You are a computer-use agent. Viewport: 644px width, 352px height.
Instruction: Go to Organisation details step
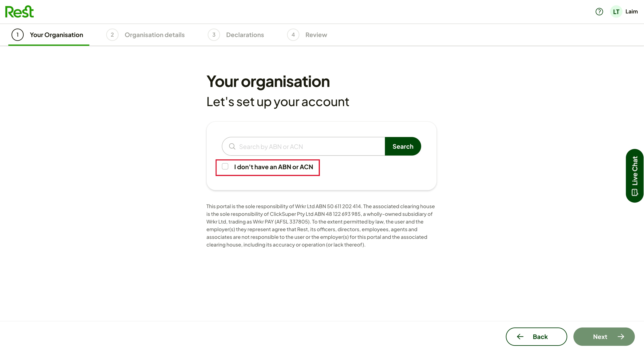point(145,35)
